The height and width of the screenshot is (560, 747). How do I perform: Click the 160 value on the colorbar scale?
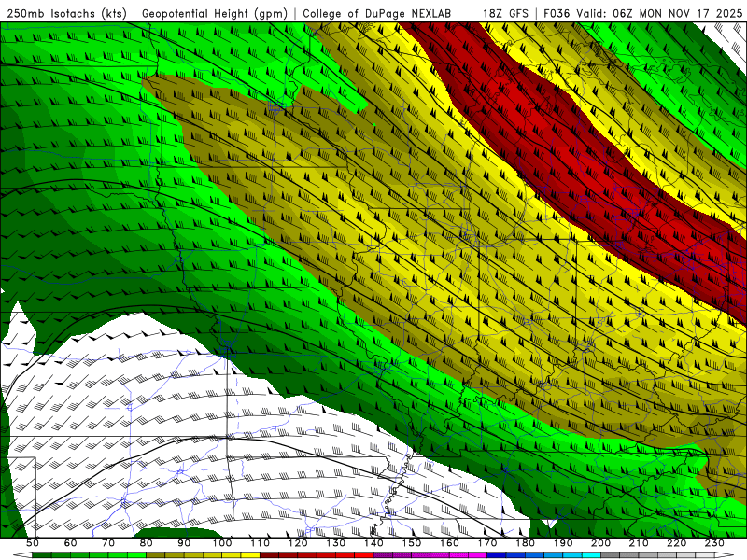pos(449,543)
